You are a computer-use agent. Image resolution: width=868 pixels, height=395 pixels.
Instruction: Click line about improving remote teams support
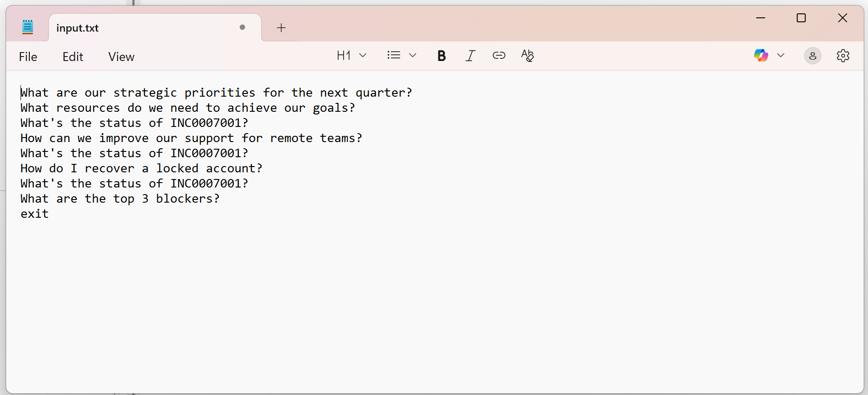(x=192, y=138)
